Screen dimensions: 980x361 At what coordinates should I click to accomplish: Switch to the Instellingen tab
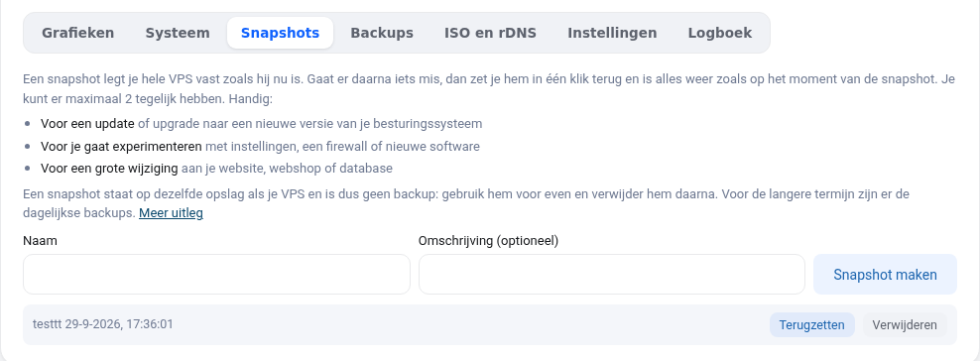613,33
